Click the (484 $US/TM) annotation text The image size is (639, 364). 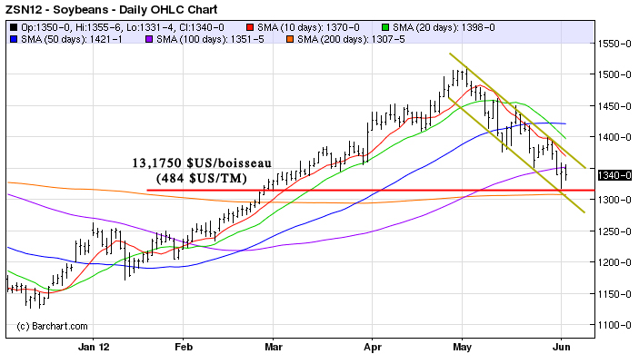tap(201, 179)
